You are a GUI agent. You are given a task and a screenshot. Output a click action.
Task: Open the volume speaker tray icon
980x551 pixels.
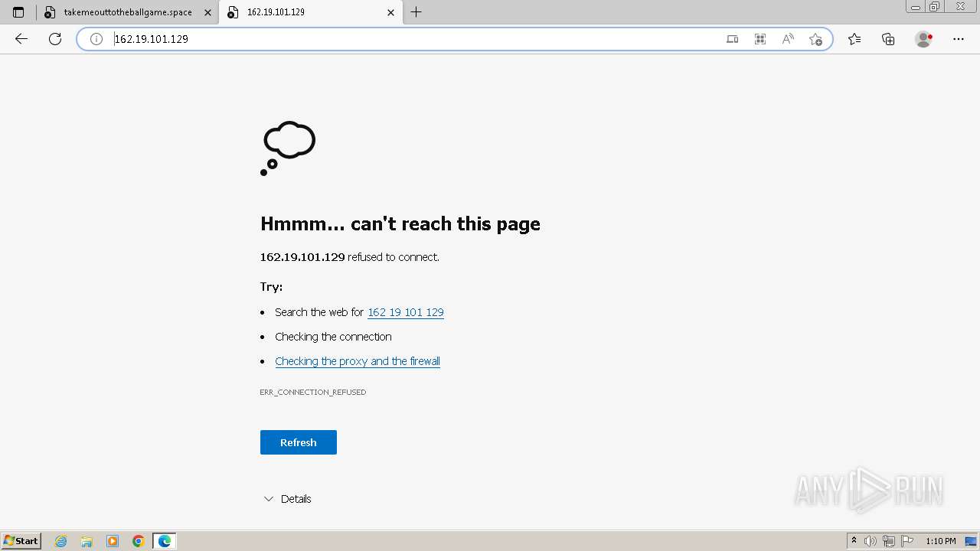871,541
